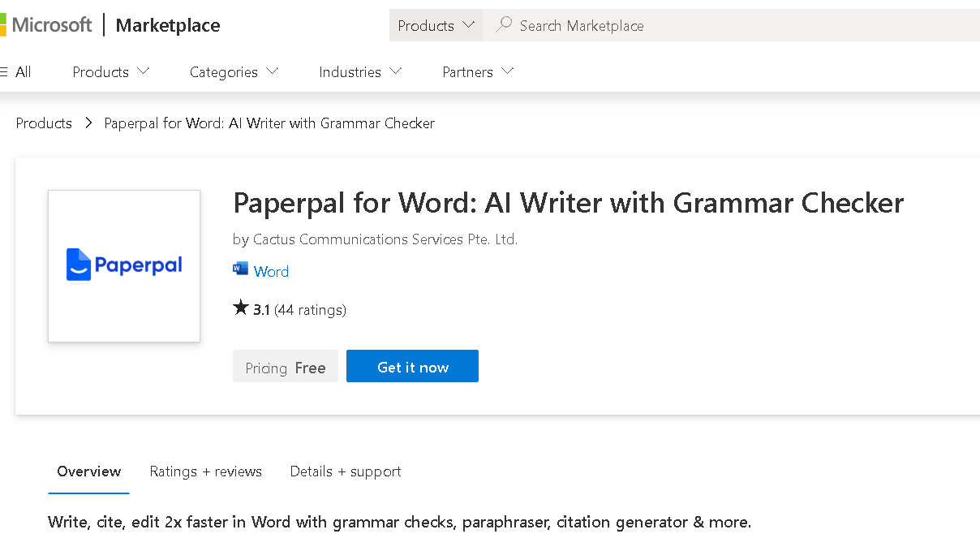Expand the Partners navigation menu
This screenshot has height=551, width=980.
(479, 71)
